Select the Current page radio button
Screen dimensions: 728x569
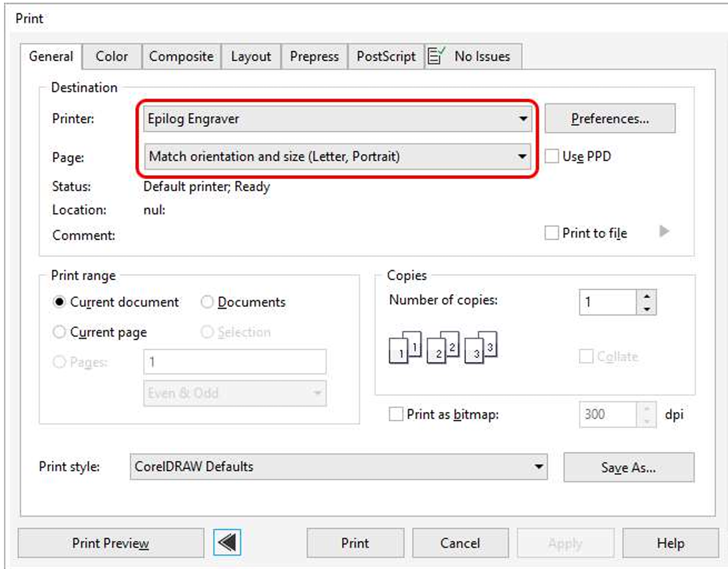60,332
